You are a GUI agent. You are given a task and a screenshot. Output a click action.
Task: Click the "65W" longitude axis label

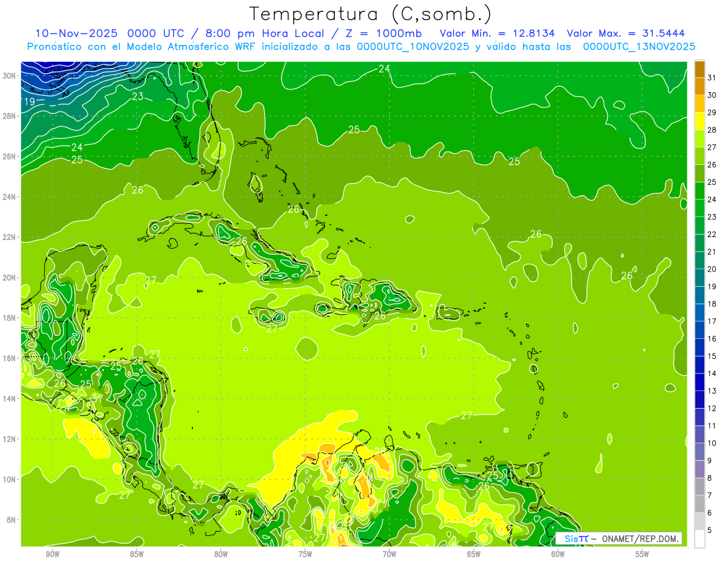click(474, 554)
